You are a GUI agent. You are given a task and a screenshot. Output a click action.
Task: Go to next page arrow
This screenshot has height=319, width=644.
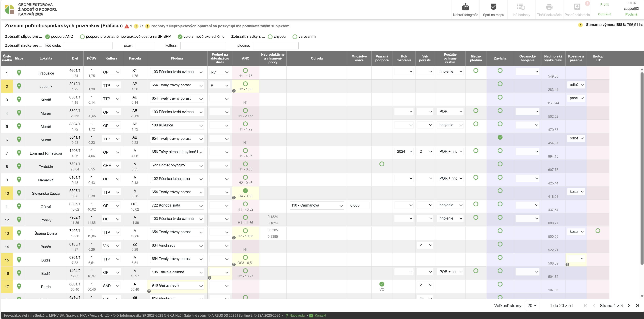click(x=629, y=306)
